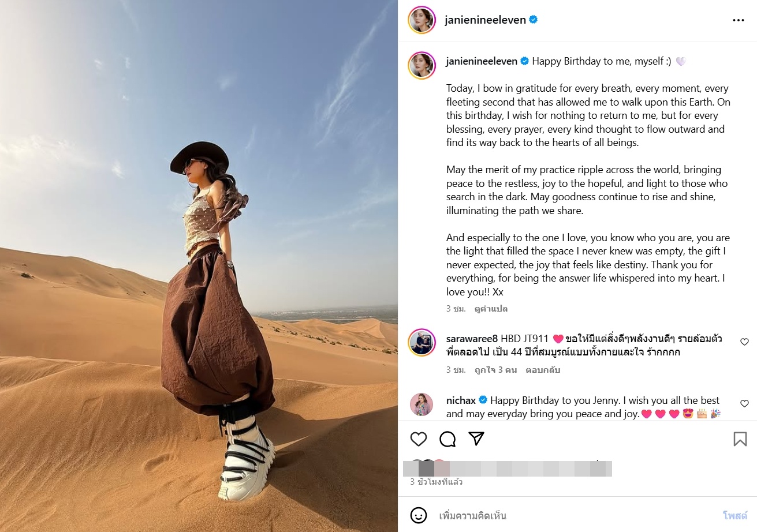The height and width of the screenshot is (532, 757).
Task: Click the ดูคำแปล translation link
Action: pos(491,309)
